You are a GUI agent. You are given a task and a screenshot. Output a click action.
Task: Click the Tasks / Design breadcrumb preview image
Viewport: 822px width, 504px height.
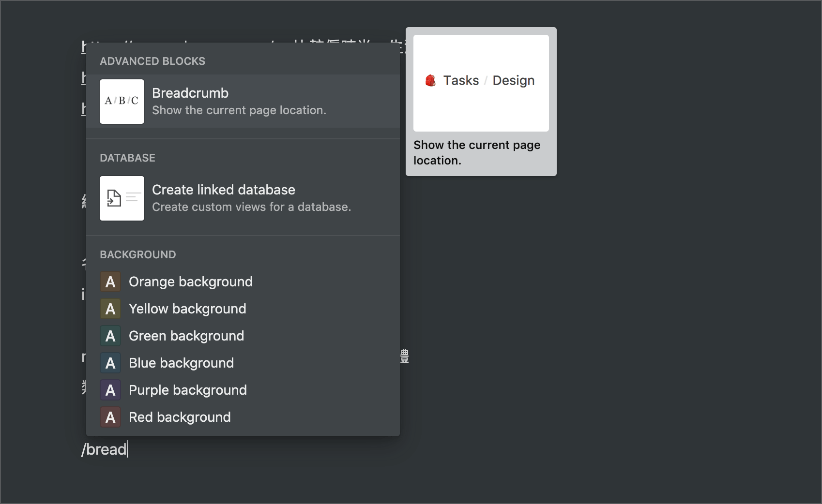481,83
